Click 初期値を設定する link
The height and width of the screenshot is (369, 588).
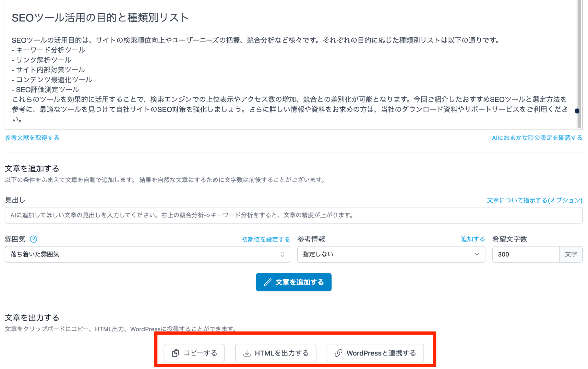click(x=266, y=239)
